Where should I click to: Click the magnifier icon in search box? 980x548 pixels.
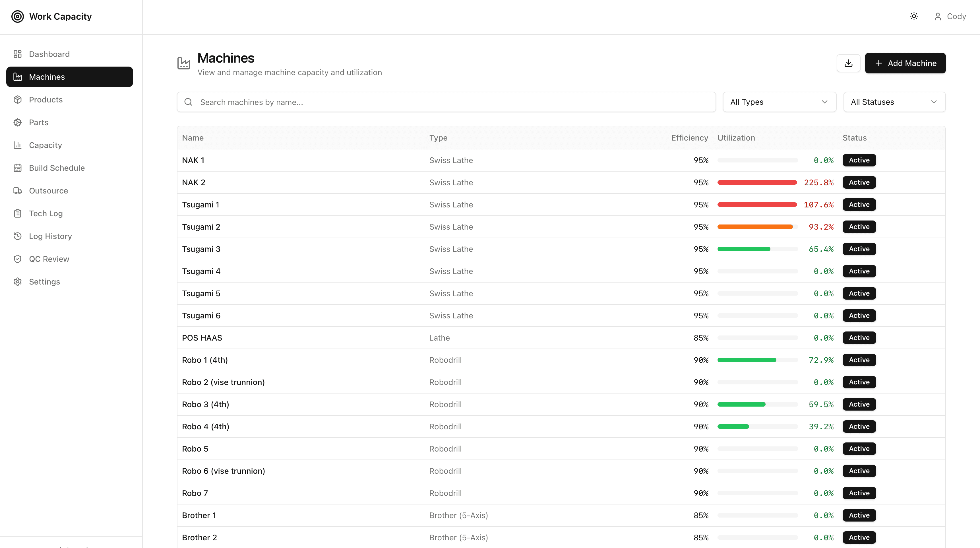point(188,102)
